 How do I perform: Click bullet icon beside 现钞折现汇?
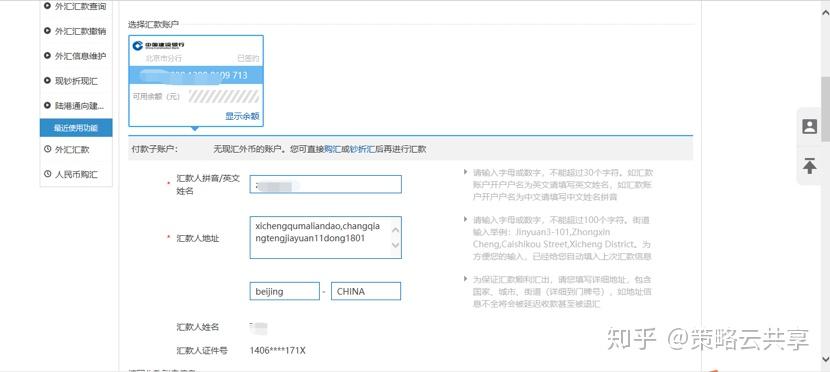coord(47,81)
